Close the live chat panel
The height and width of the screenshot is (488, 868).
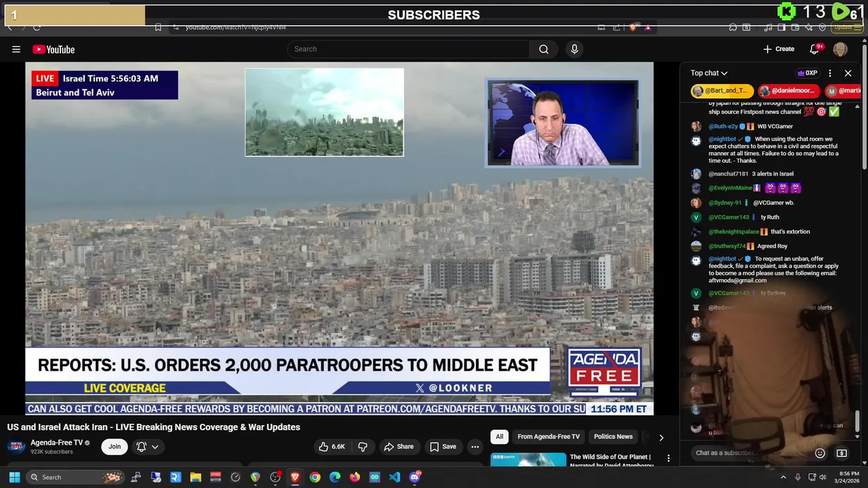(x=848, y=73)
